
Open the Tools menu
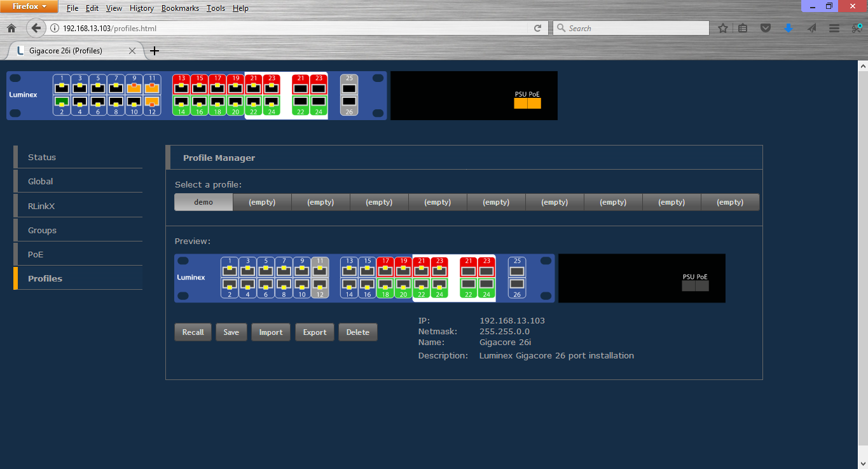pyautogui.click(x=216, y=8)
